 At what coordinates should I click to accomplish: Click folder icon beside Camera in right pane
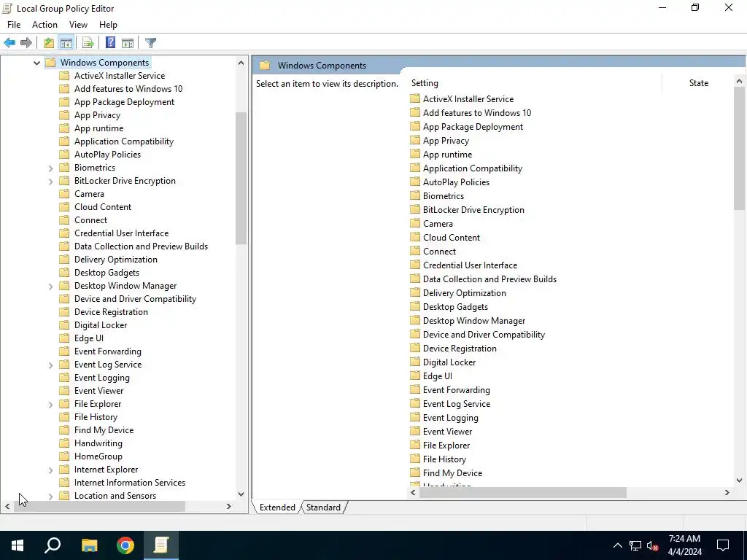pyautogui.click(x=415, y=223)
